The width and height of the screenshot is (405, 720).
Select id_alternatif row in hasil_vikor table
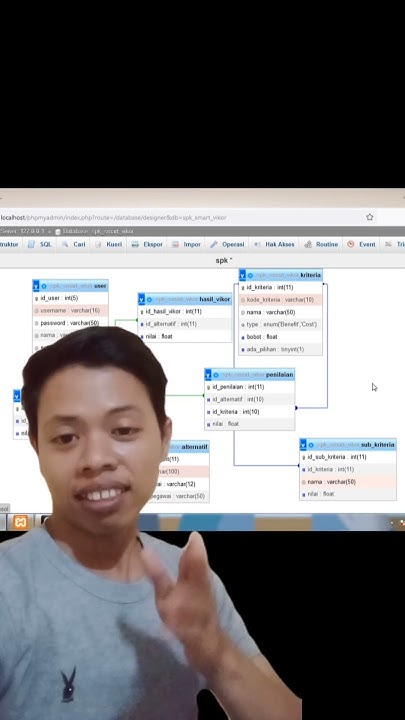(x=185, y=324)
